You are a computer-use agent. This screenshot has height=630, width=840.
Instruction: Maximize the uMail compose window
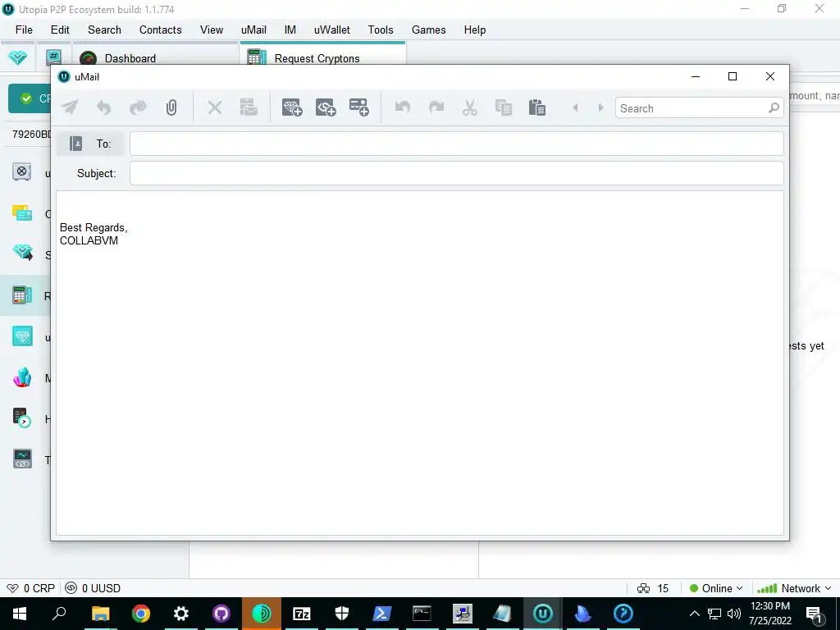(x=733, y=76)
